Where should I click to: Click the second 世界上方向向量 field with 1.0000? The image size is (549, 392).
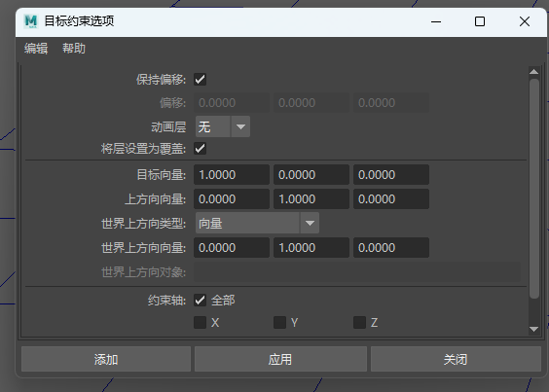tap(311, 248)
